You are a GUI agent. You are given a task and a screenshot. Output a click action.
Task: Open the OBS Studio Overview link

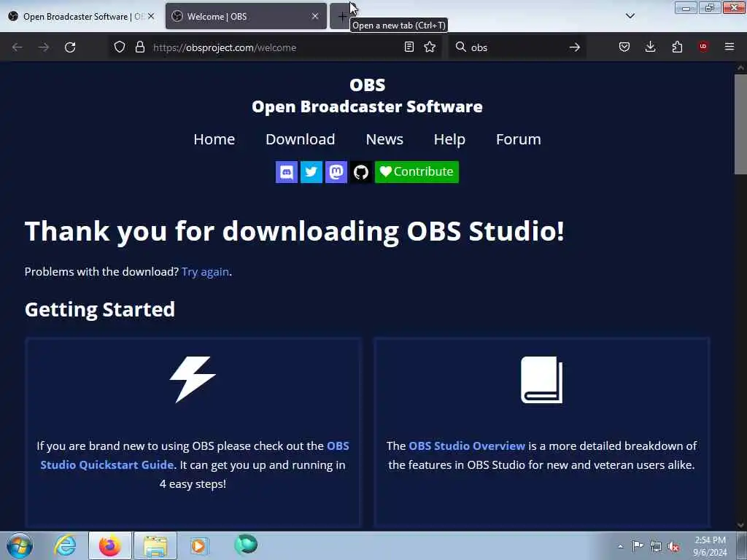[467, 446]
